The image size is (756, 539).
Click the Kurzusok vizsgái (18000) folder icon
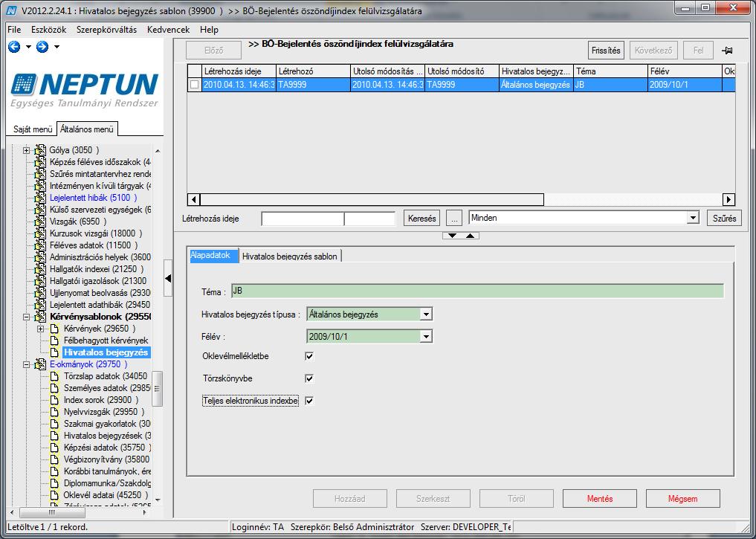coord(40,233)
